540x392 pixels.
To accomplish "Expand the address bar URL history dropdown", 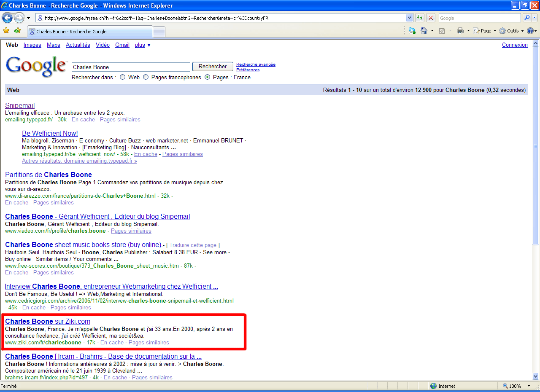I will (409, 18).
